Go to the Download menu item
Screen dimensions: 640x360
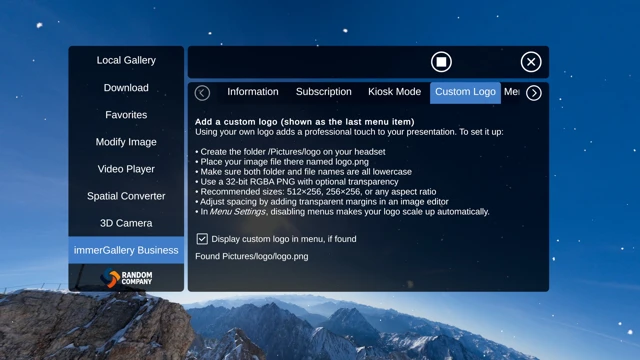(x=126, y=88)
